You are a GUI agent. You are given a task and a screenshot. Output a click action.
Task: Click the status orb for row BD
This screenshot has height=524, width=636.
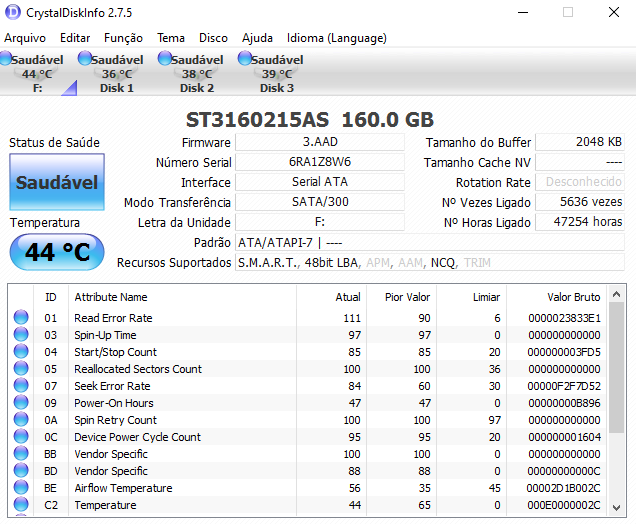[21, 471]
